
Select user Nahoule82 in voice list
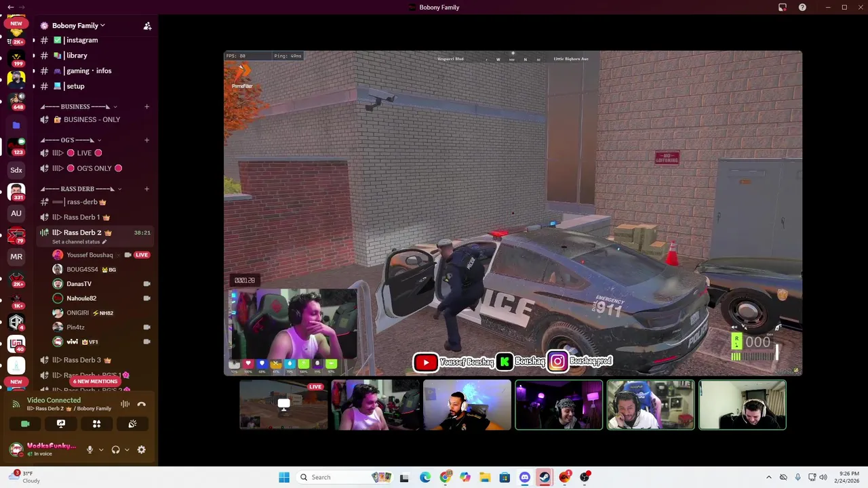tap(81, 298)
